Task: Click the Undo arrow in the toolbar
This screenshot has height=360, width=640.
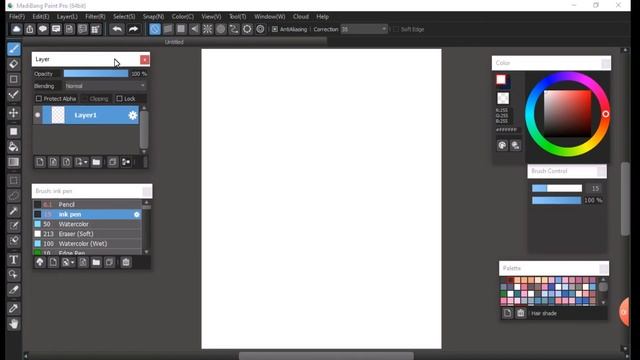Action: click(117, 29)
